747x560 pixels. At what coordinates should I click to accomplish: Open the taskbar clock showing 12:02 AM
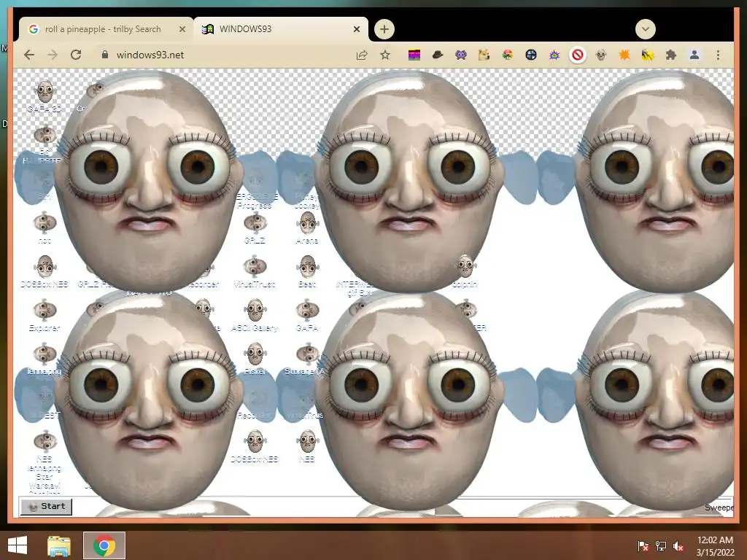pos(715,546)
